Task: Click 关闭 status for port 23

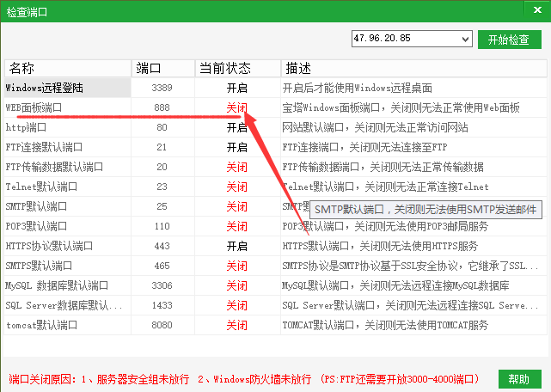Action: tap(237, 187)
